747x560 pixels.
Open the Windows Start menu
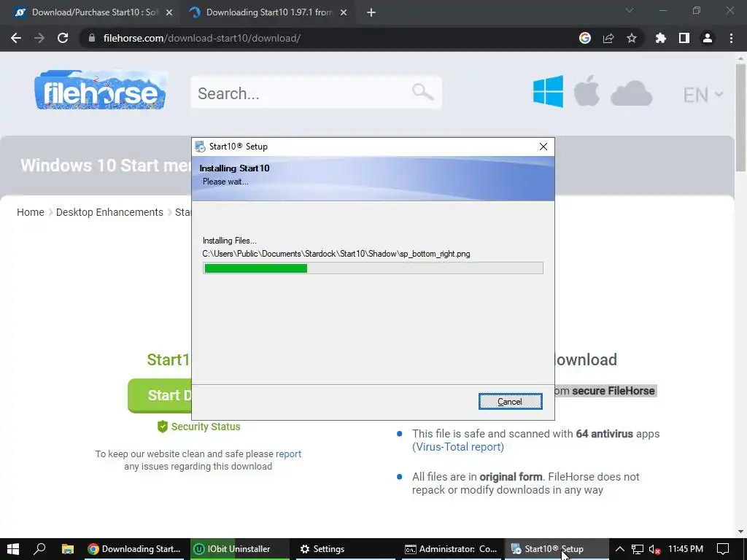(13, 549)
